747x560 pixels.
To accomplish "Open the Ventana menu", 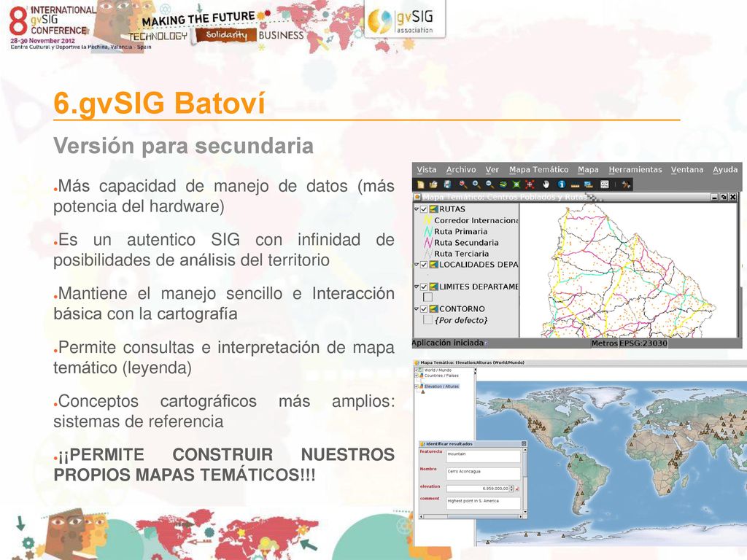I will 687,169.
